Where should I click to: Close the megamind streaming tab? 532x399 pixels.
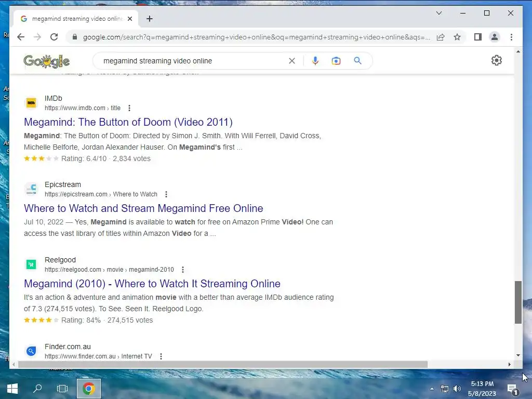click(x=129, y=19)
